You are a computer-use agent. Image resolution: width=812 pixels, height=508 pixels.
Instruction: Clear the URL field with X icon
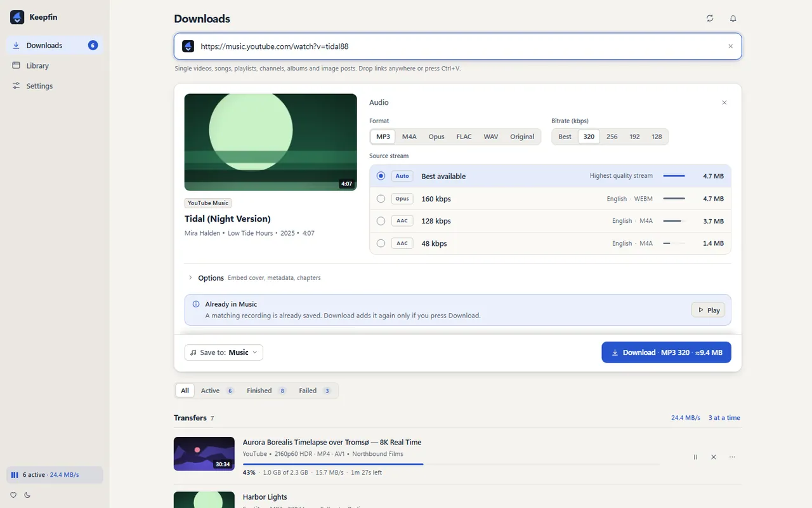[730, 46]
